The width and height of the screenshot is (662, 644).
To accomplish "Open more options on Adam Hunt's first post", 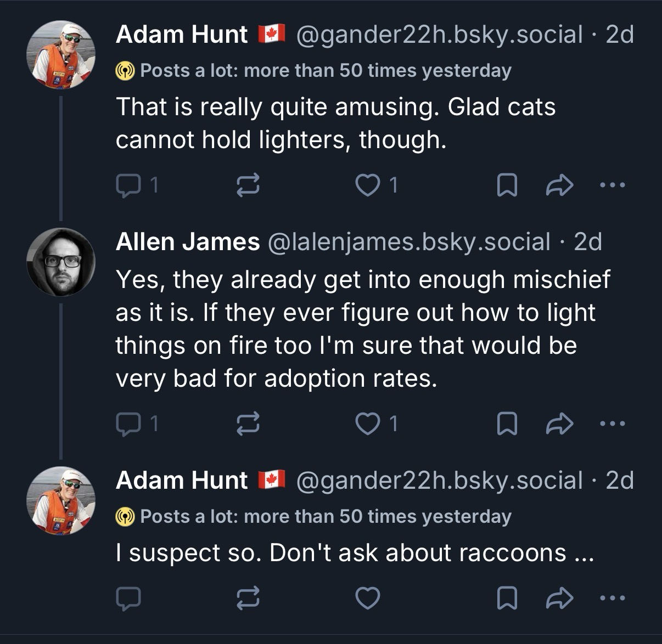I will (x=612, y=186).
